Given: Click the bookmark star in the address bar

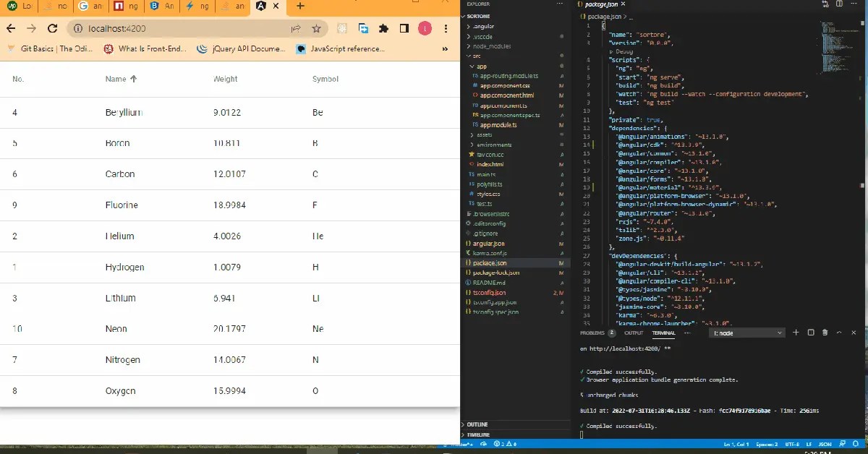Looking at the screenshot, I should (x=317, y=28).
